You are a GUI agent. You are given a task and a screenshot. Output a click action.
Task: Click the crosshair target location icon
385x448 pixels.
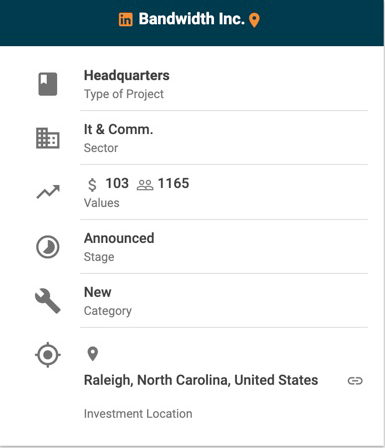48,355
